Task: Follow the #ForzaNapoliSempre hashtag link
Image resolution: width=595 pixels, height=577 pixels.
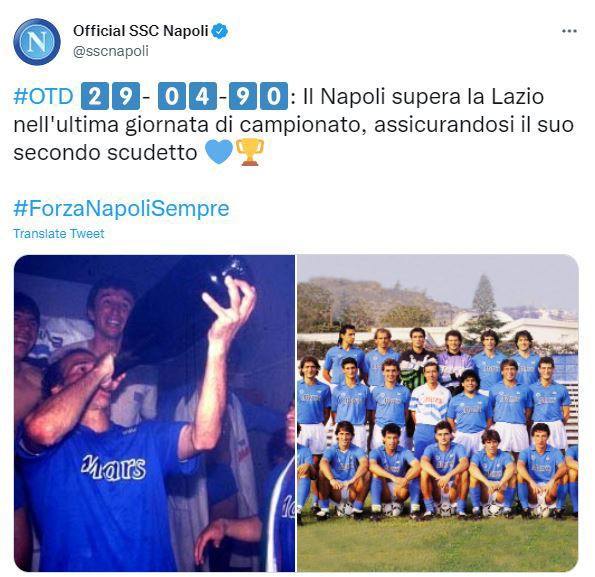Action: coord(121,208)
